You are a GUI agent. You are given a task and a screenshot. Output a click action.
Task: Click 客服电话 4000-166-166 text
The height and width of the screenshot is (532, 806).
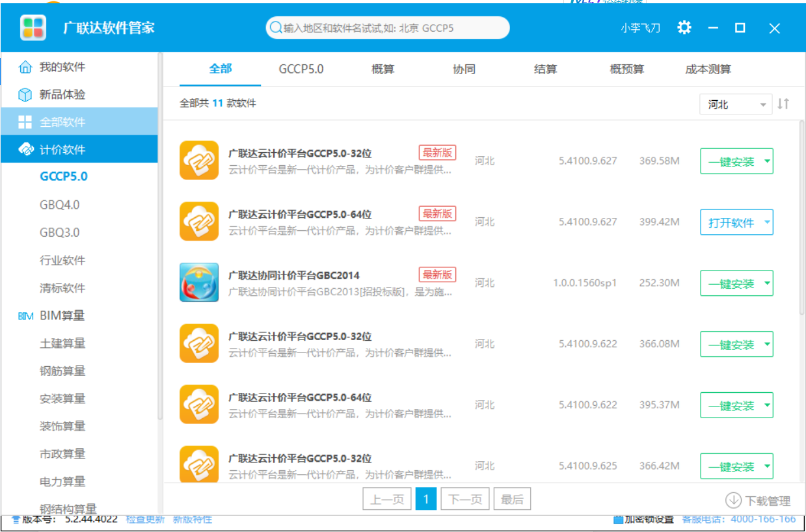point(738,519)
